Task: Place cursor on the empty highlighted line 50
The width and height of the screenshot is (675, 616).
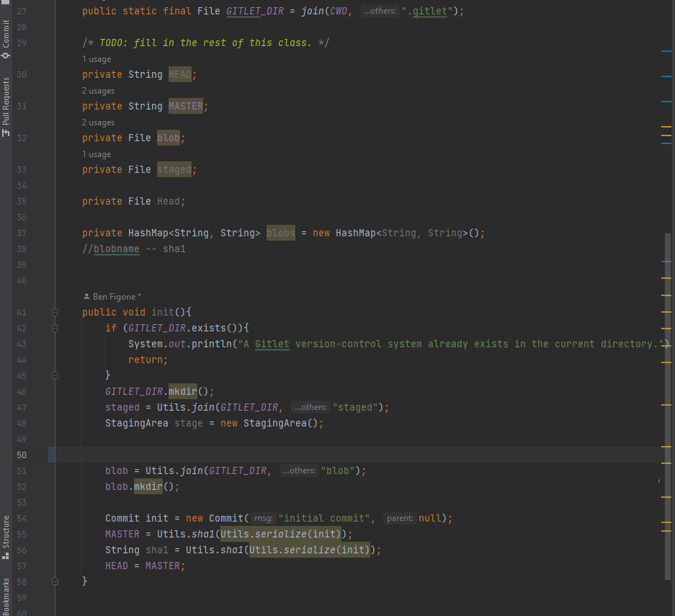Action: (288, 455)
